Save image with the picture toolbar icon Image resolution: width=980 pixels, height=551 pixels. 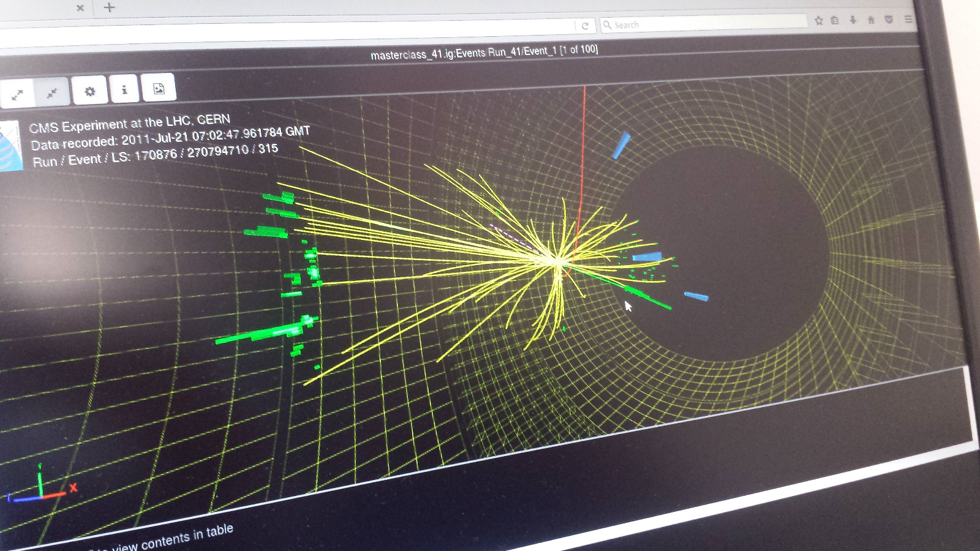pyautogui.click(x=159, y=88)
